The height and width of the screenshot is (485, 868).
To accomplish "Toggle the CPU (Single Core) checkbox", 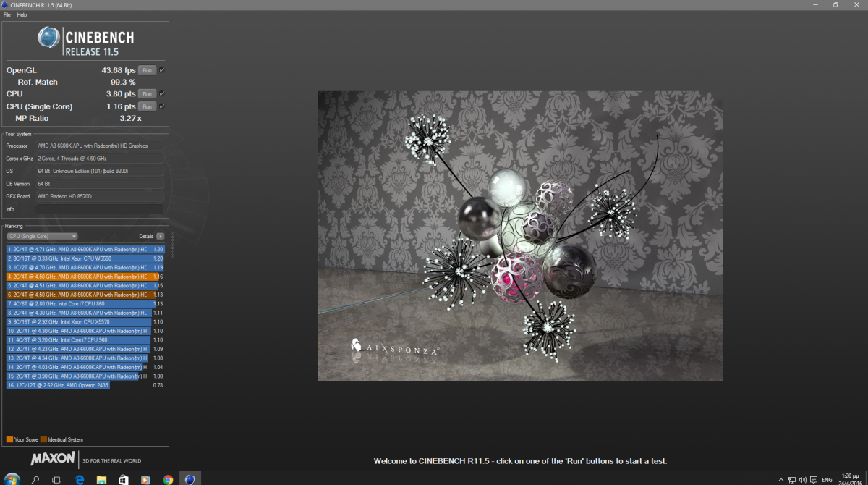I will 161,106.
